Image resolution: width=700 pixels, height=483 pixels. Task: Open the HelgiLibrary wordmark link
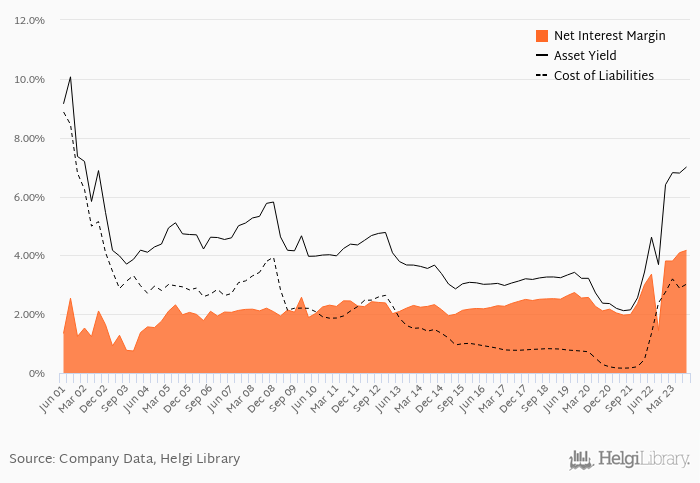[643, 459]
